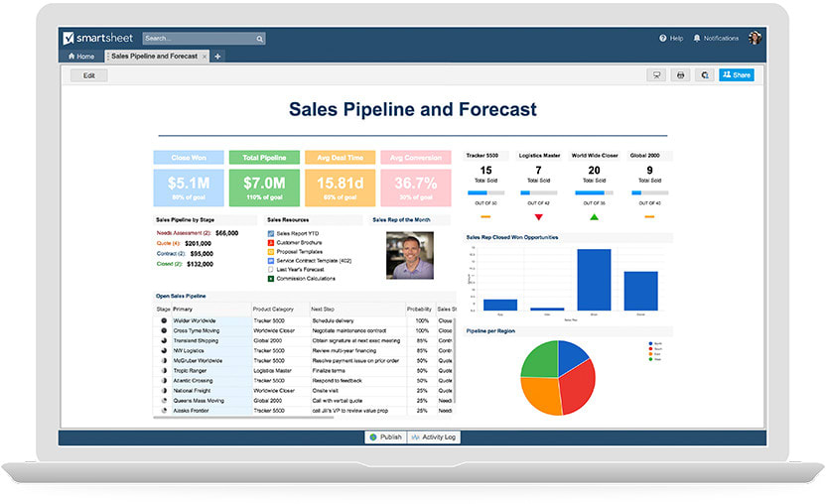Click the Sales Rep of the Month photo
The image size is (826, 504).
click(410, 255)
